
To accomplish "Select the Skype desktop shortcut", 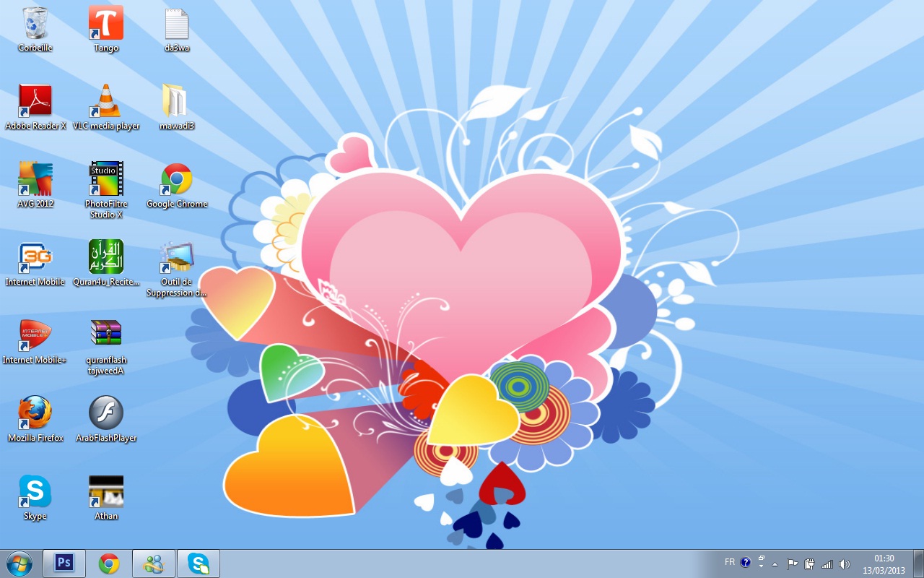I will coord(35,497).
